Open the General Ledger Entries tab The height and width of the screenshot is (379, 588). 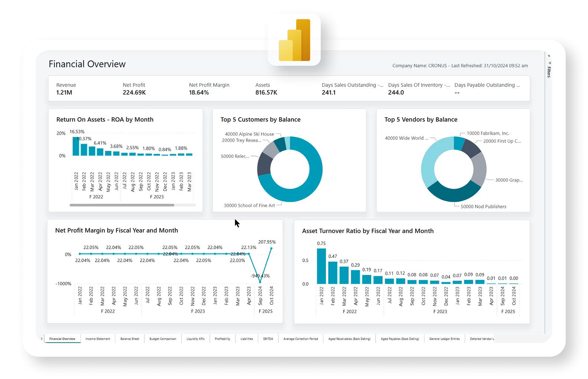coord(444,339)
